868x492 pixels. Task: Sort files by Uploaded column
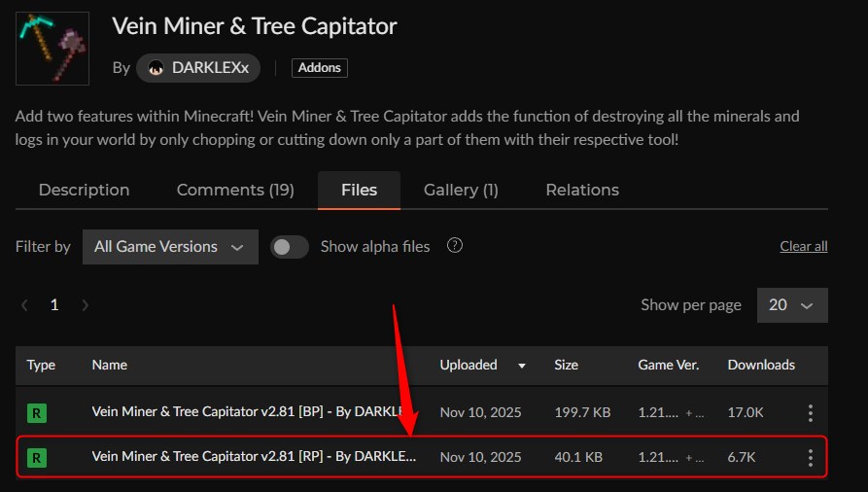469,366
